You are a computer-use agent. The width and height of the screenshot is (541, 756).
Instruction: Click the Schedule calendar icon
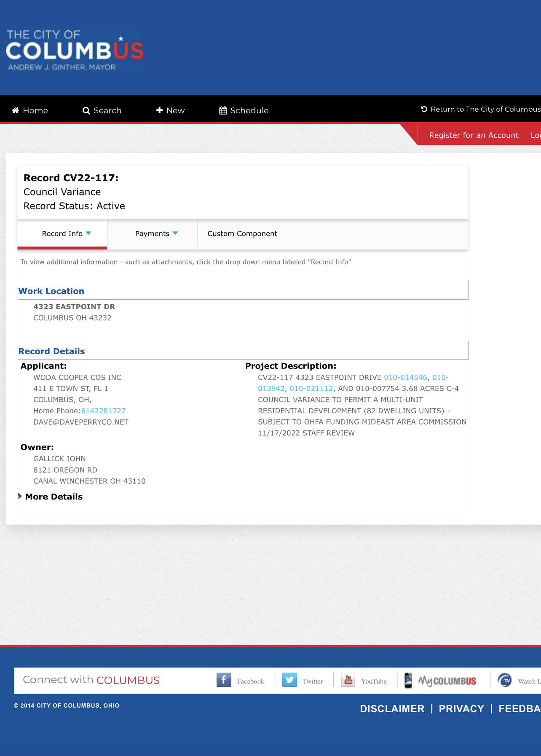[x=223, y=110]
